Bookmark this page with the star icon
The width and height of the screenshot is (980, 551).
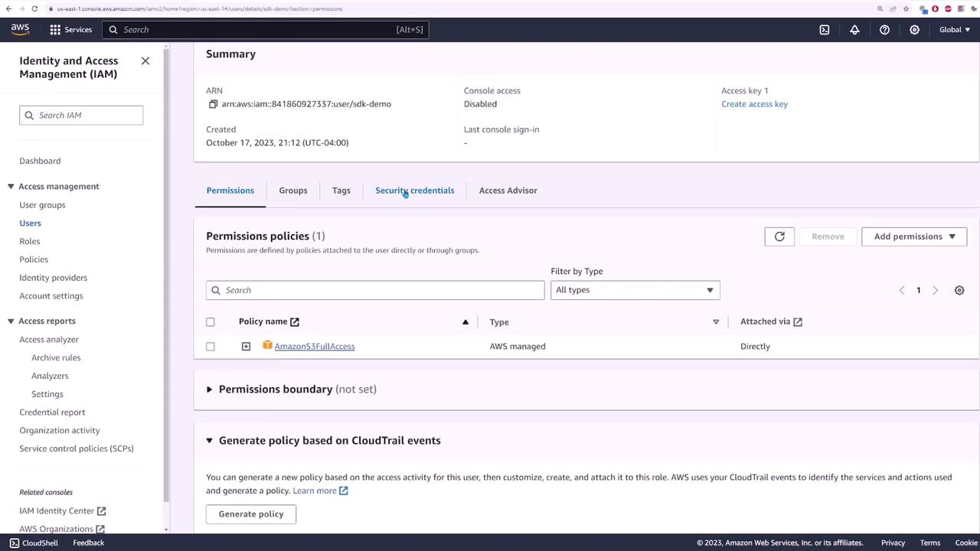coord(906,8)
